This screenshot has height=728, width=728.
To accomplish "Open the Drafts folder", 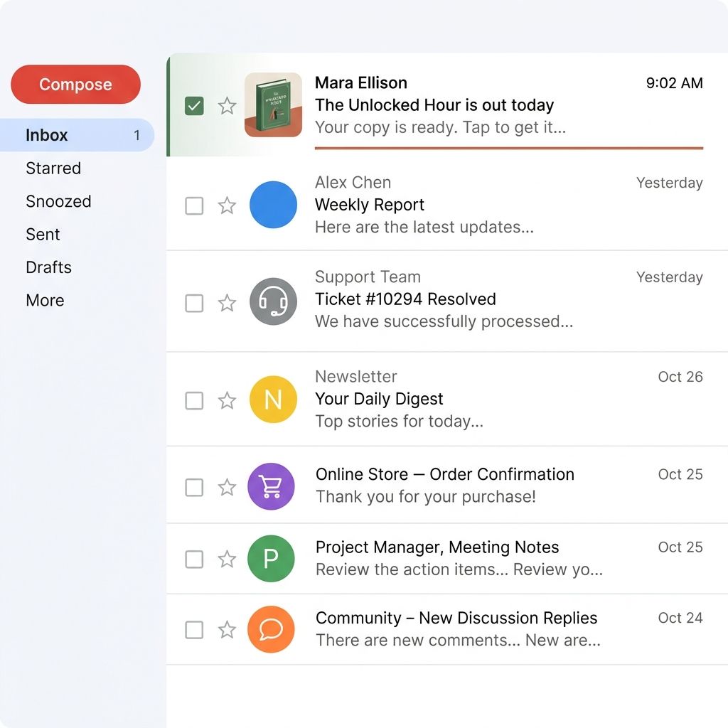I will tap(49, 267).
